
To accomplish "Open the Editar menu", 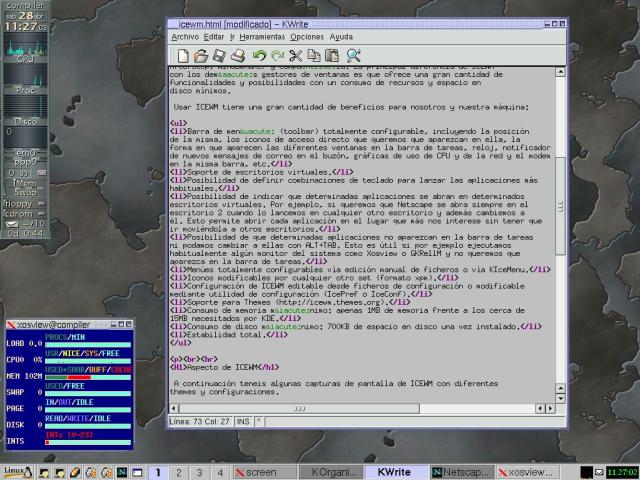I will pyautogui.click(x=214, y=37).
